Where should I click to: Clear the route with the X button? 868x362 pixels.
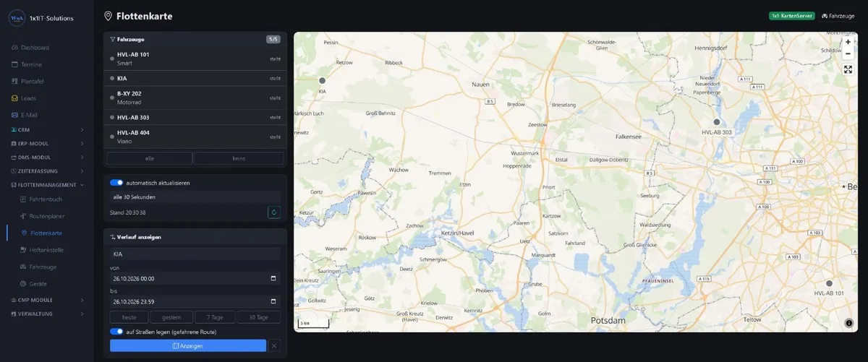click(x=274, y=346)
